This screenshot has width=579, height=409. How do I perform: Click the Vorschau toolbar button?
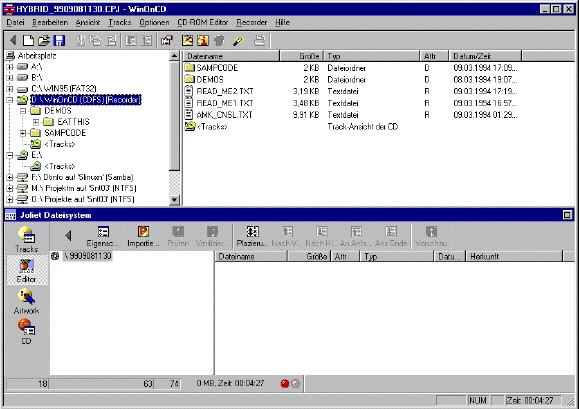(431, 236)
